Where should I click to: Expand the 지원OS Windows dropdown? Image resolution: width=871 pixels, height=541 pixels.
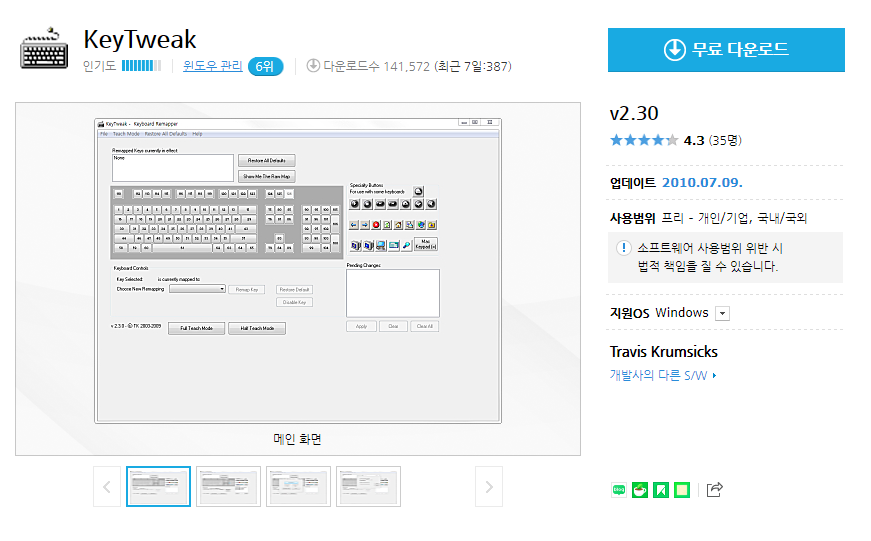[722, 313]
